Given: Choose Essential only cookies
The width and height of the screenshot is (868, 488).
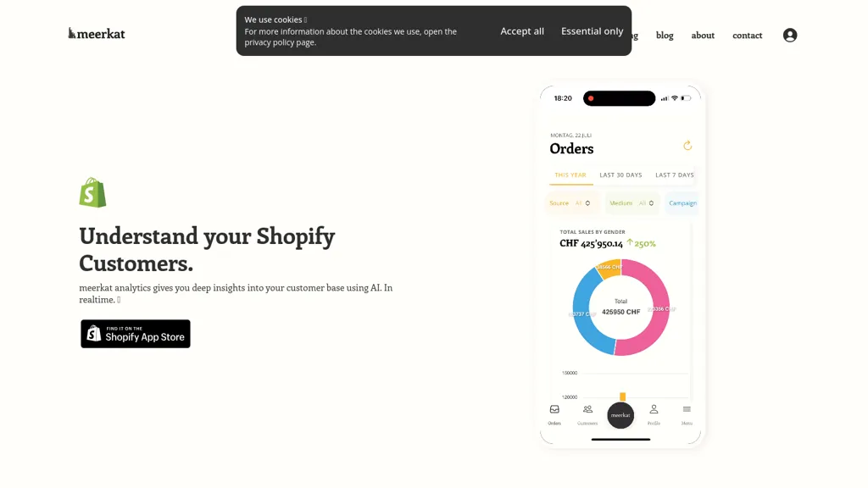Looking at the screenshot, I should coord(592,31).
